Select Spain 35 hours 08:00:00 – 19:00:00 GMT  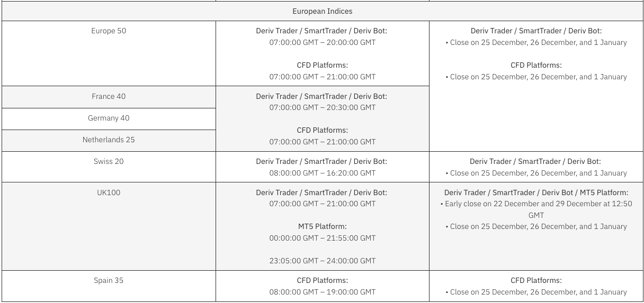[322, 292]
